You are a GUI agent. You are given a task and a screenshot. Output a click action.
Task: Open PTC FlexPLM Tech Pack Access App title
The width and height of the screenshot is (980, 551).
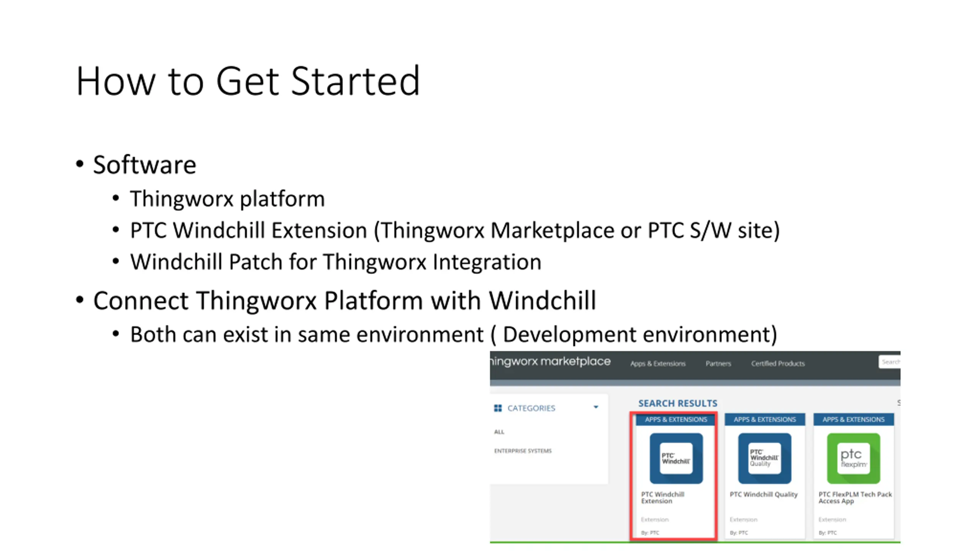pos(855,497)
